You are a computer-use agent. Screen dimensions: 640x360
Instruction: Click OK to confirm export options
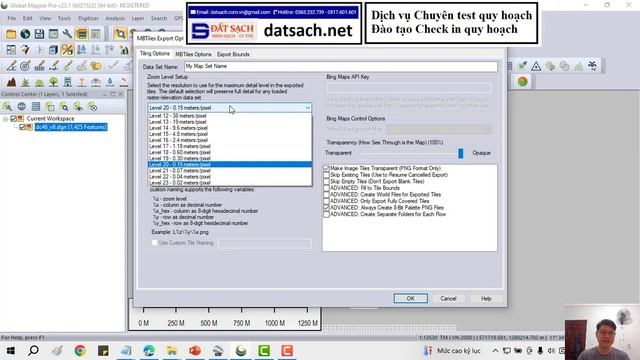click(x=411, y=298)
